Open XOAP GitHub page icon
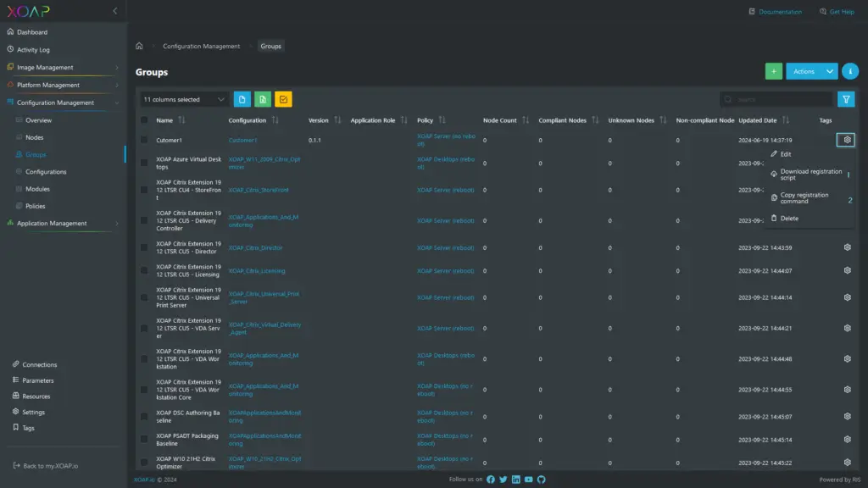Screen dimensions: 868x488 [x=542, y=480]
